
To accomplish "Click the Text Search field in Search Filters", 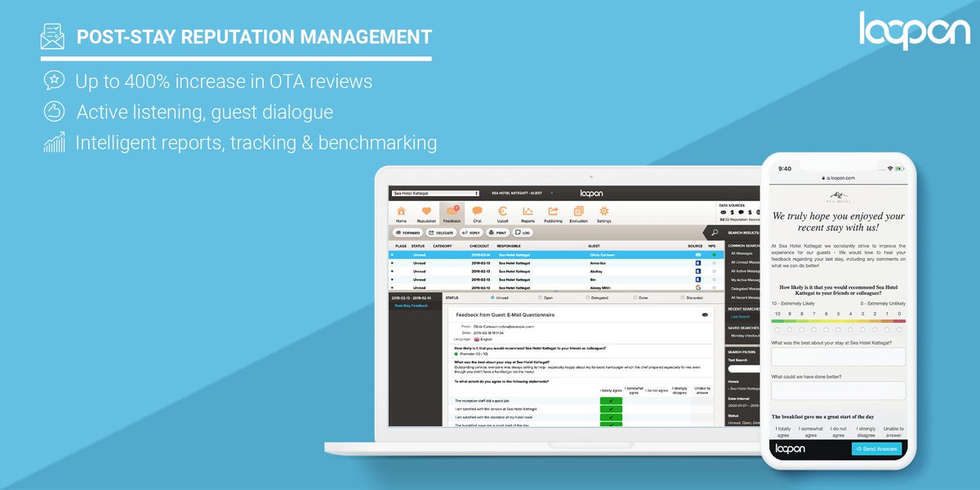I will [x=743, y=369].
